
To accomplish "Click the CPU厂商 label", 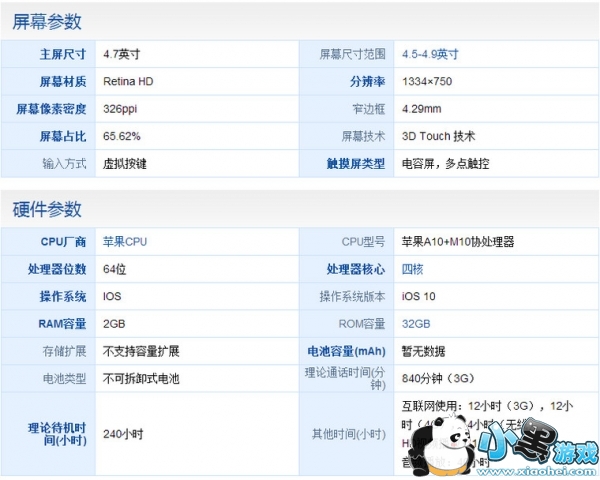I will [x=64, y=242].
